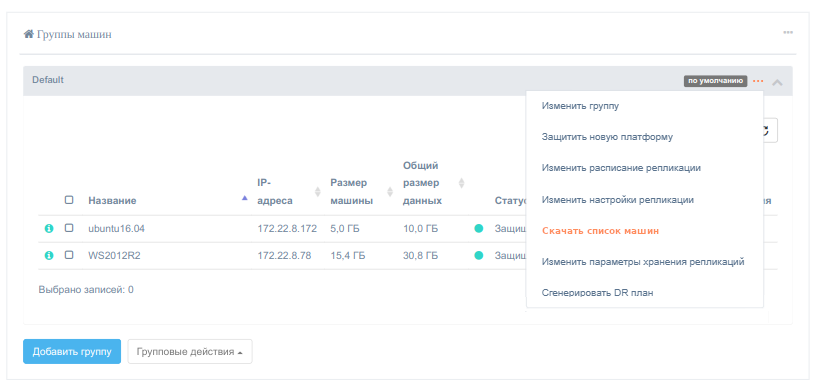Image resolution: width=816 pixels, height=390 pixels.
Task: Click the 30,8 ГБ total data cell
Action: point(420,256)
